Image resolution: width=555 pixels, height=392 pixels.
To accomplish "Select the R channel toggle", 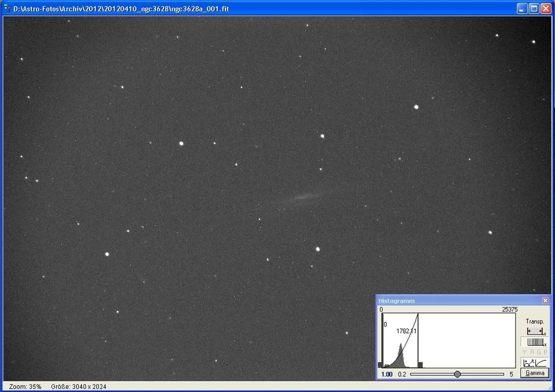I will point(532,352).
